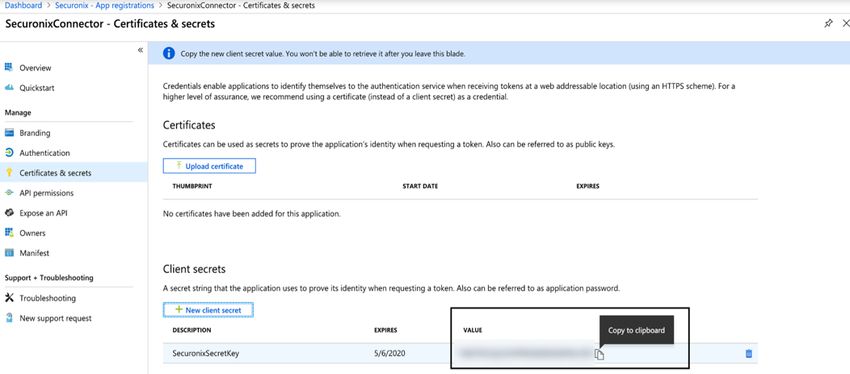
Task: Click the Overview sidebar icon
Action: click(x=9, y=68)
